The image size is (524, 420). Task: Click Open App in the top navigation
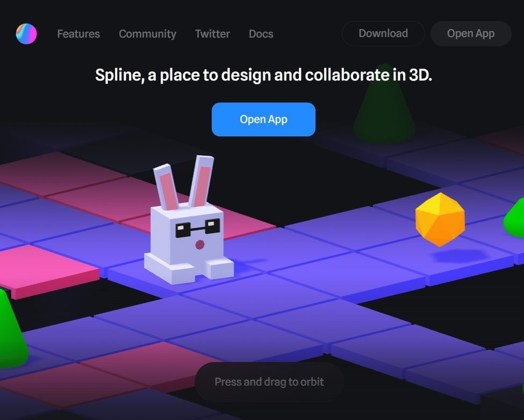(x=470, y=33)
